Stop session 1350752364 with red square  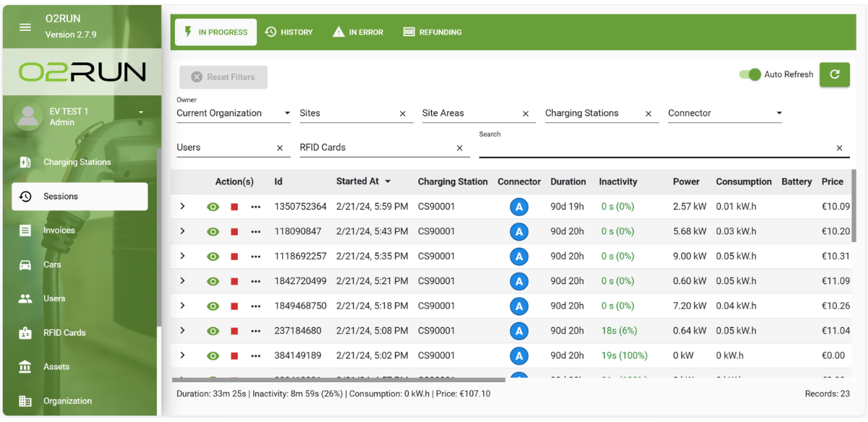(x=234, y=207)
